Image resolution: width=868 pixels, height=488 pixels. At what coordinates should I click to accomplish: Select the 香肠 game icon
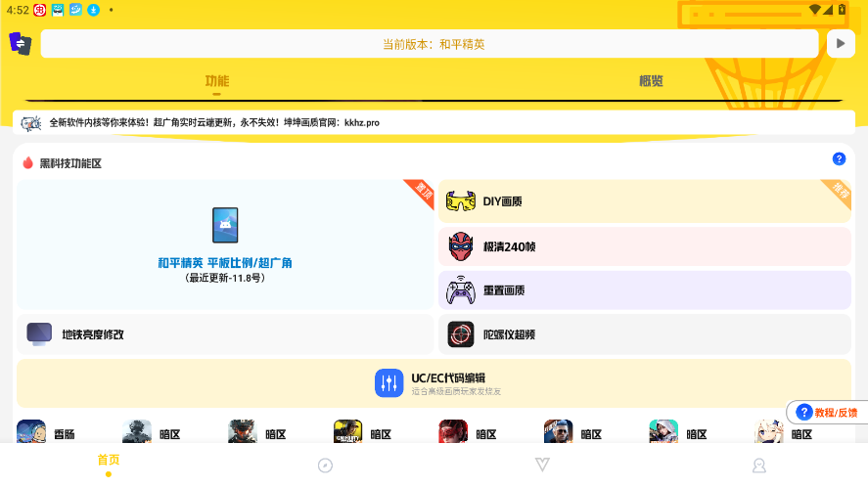[31, 432]
